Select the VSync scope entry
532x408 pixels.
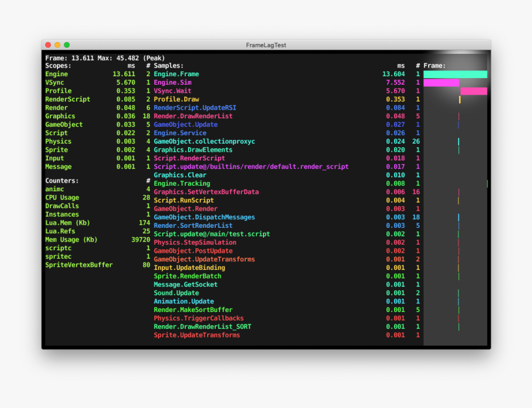click(x=98, y=82)
